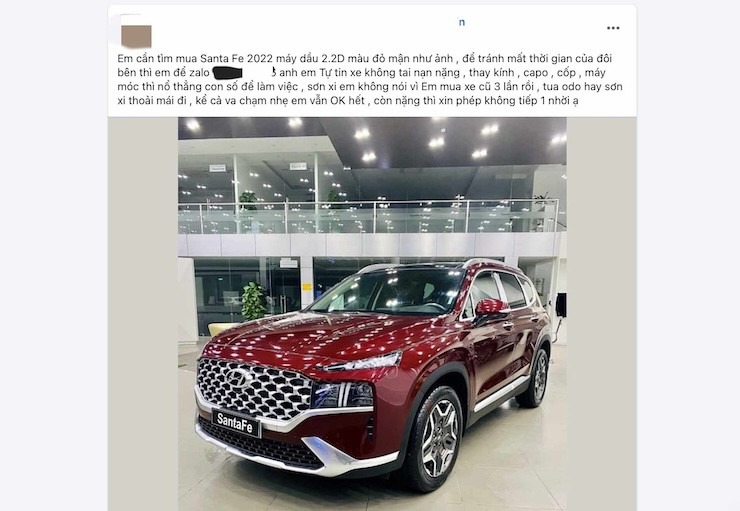Click the post's last line ending "nhời ạ"
The height and width of the screenshot is (511, 740).
point(348,101)
